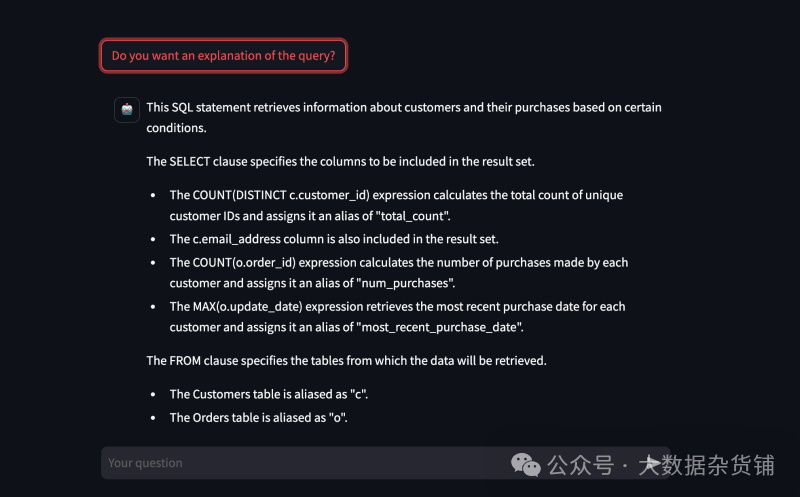Click 'The Orders table is aliased' bullet
The height and width of the screenshot is (497, 800).
[x=258, y=418]
